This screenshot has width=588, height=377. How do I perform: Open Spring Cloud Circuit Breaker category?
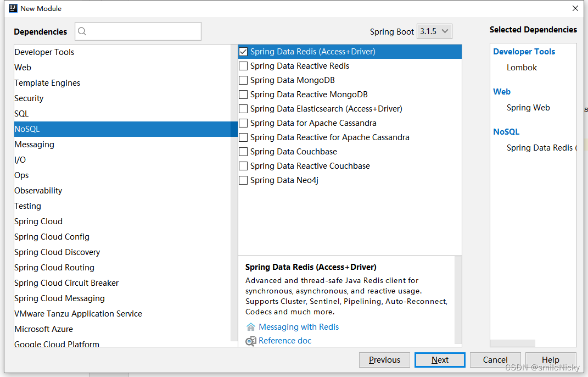click(x=122, y=283)
